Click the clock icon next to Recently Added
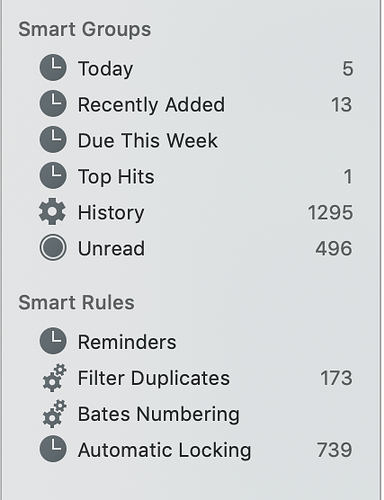Screen dimensions: 384x500 coord(53,104)
